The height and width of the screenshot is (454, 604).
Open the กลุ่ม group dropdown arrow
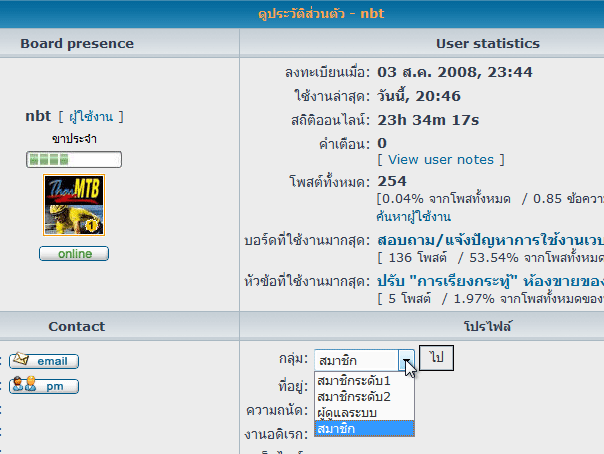click(405, 360)
